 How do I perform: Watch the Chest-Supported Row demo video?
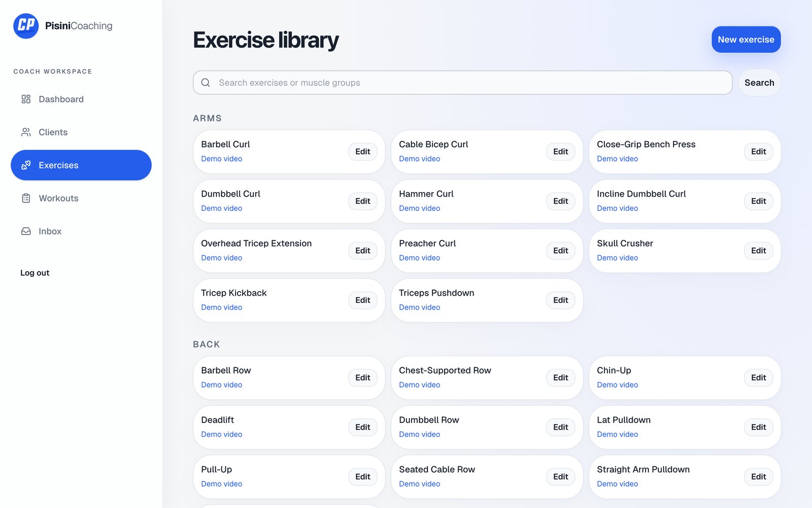(420, 385)
